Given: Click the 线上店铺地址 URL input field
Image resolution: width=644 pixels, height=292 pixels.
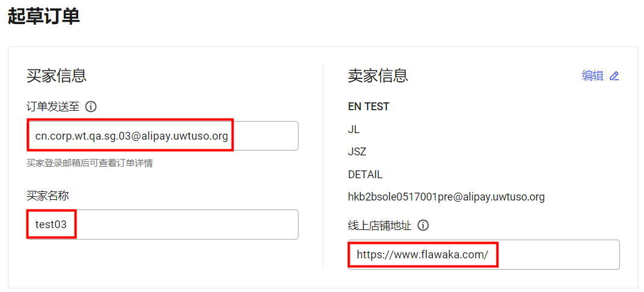Looking at the screenshot, I should pyautogui.click(x=483, y=255).
